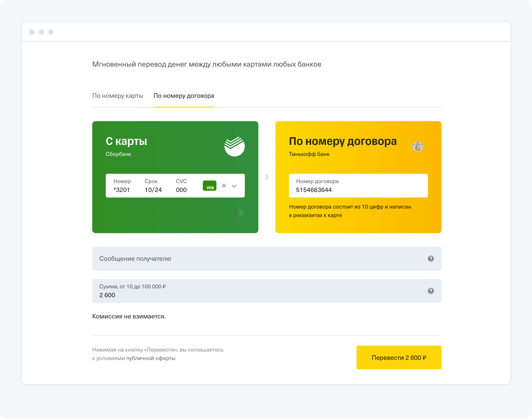Click the Tinkoff Bank crest logo
The height and width of the screenshot is (419, 532).
point(418,147)
